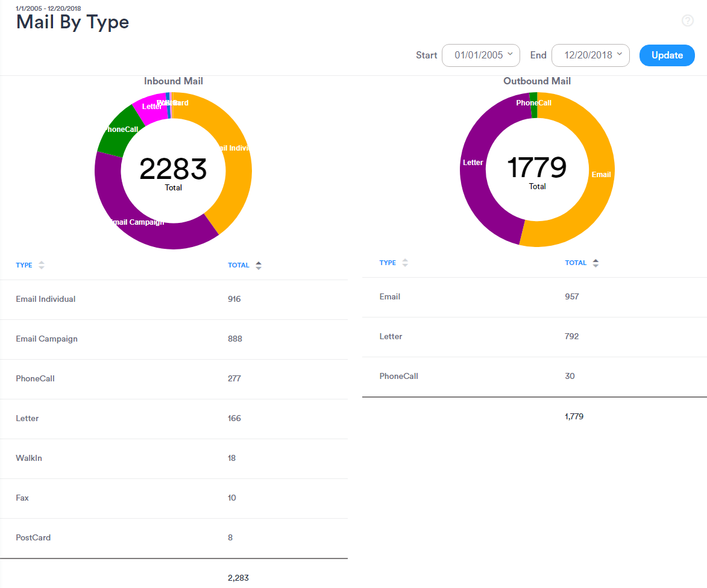Click the TYPE sort icon in Inbound table

[x=41, y=264]
